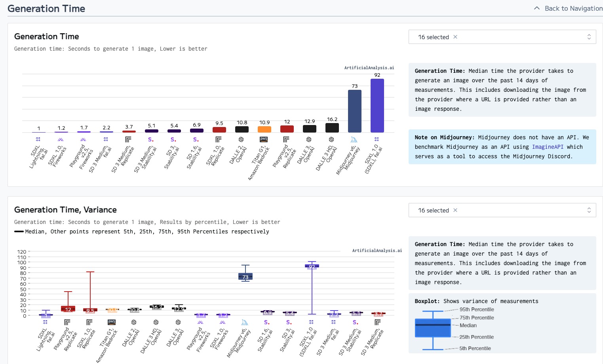Viewport: 603px width, 364px height.
Task: Click the Midjourney sailboat icon in top chart
Action: 354,140
